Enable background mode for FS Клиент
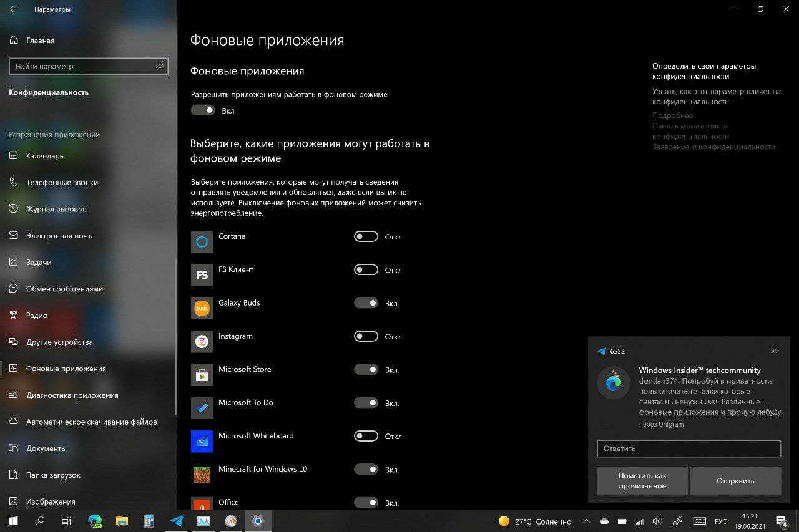The image size is (799, 532). [366, 270]
